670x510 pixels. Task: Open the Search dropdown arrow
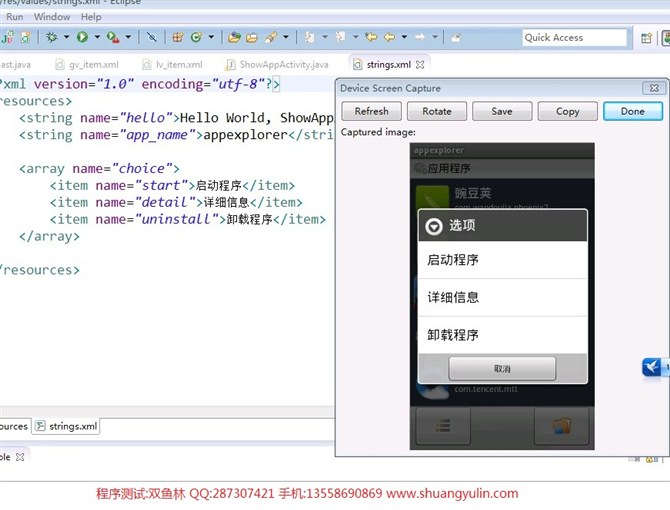click(x=286, y=37)
